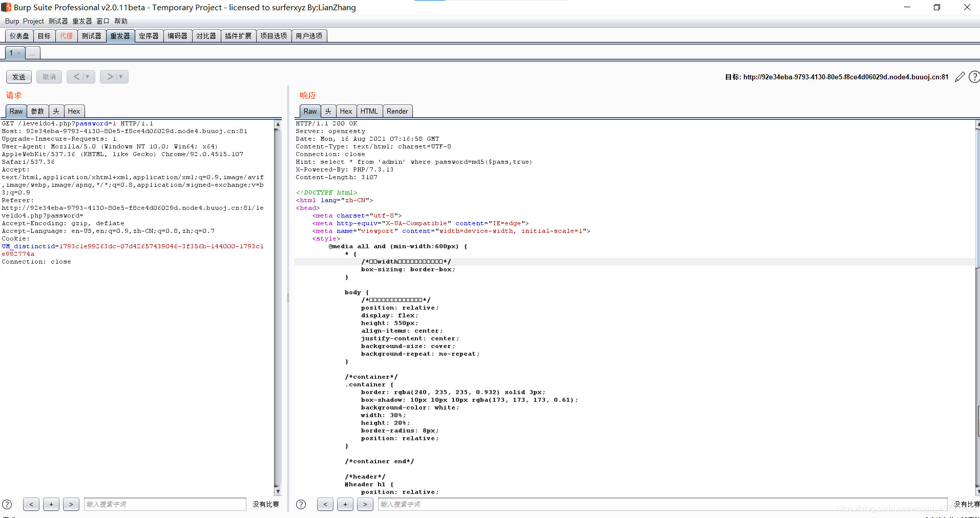Select the request 参数 tab
Viewport: 980px width, 518px height.
37,111
